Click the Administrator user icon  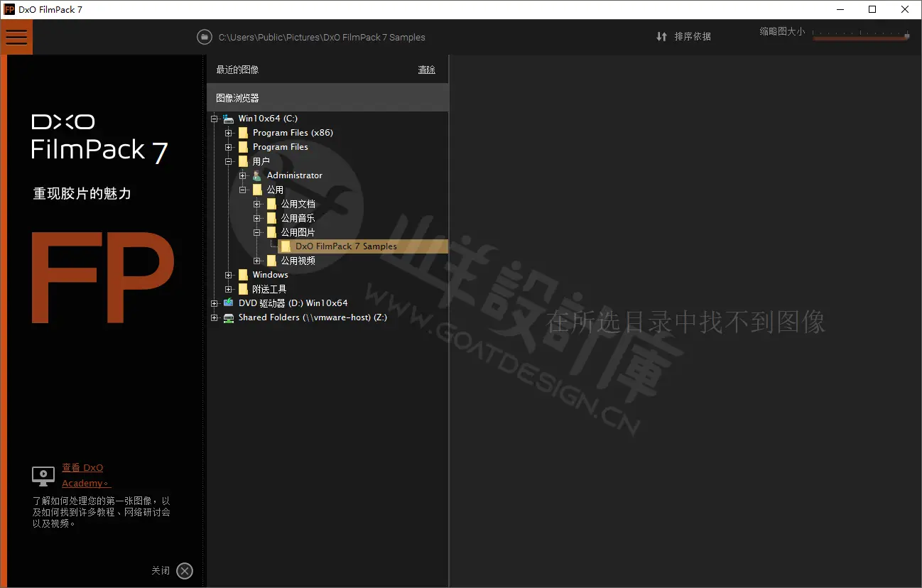[x=257, y=175]
